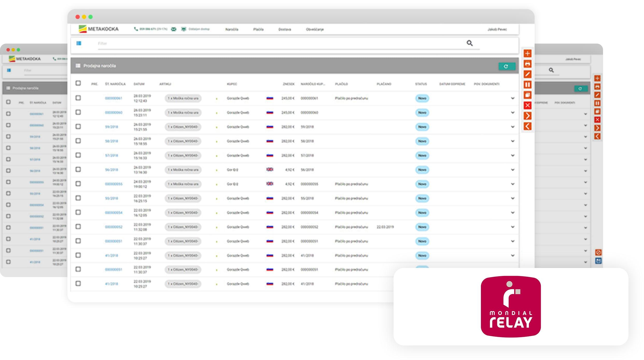Click the red X delete icon in the front window
The image size is (644, 360).
(527, 105)
